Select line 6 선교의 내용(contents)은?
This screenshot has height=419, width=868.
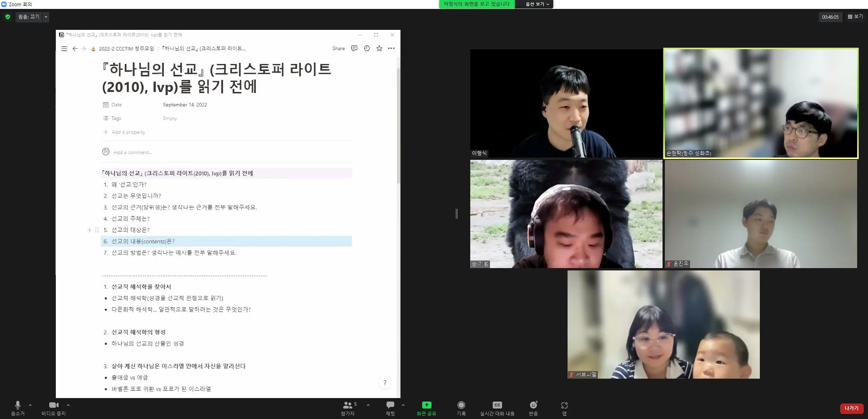(x=226, y=241)
